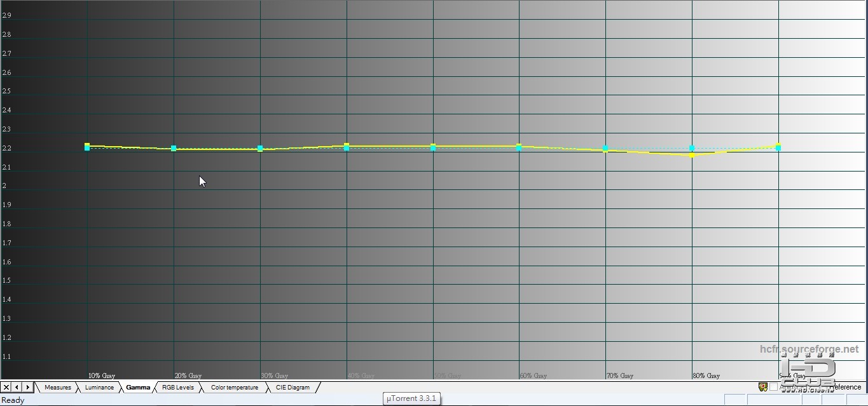Click the 2.9 gamma axis value
Image resolution: width=868 pixels, height=406 pixels.
tap(7, 15)
